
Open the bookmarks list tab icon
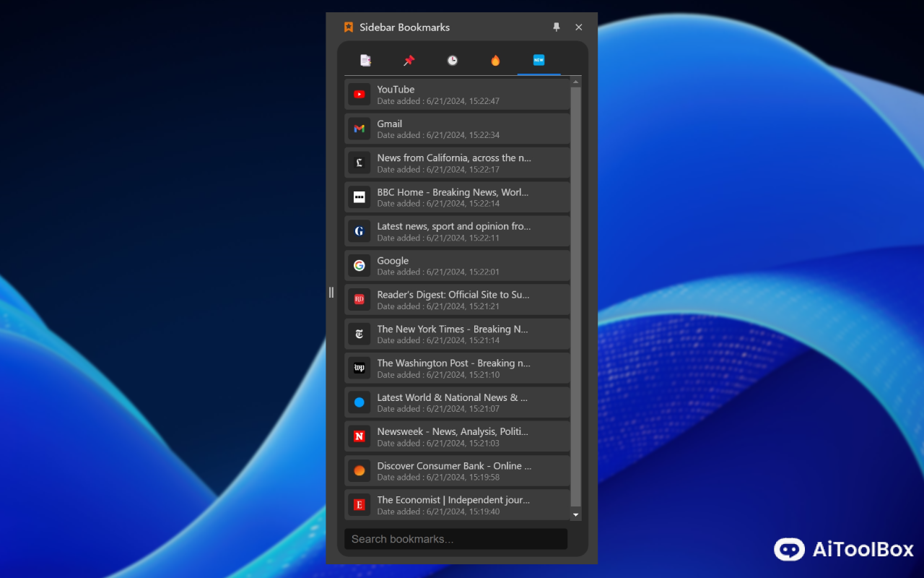(x=365, y=61)
